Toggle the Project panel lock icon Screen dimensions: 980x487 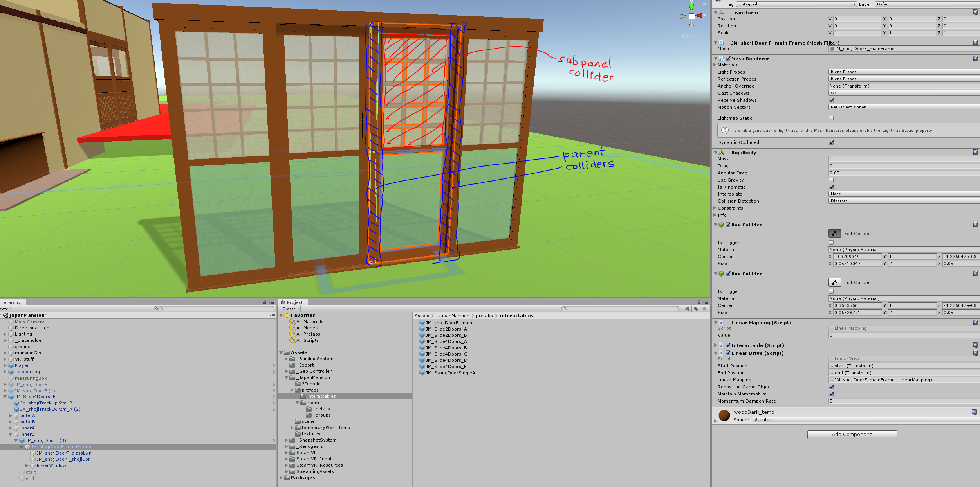(699, 302)
